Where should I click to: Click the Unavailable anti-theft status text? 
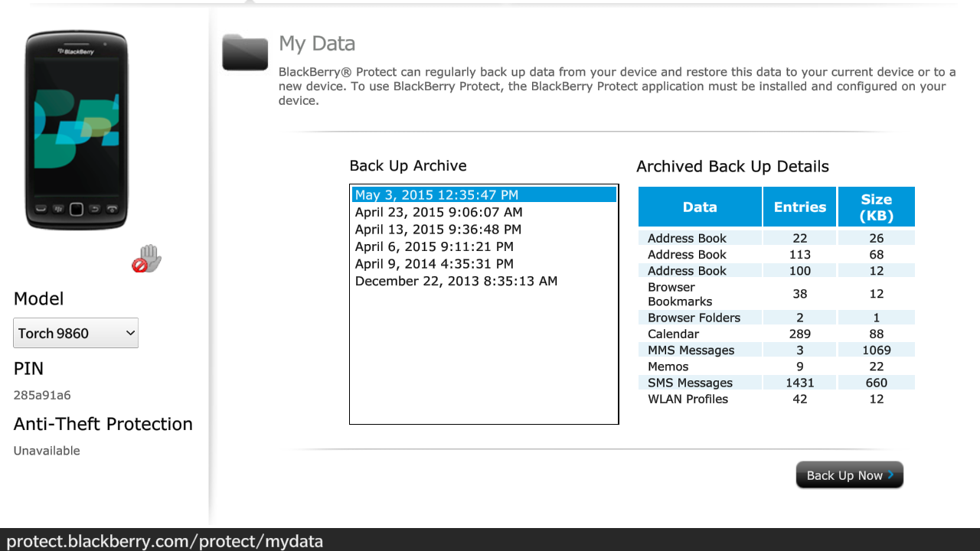tap(47, 451)
